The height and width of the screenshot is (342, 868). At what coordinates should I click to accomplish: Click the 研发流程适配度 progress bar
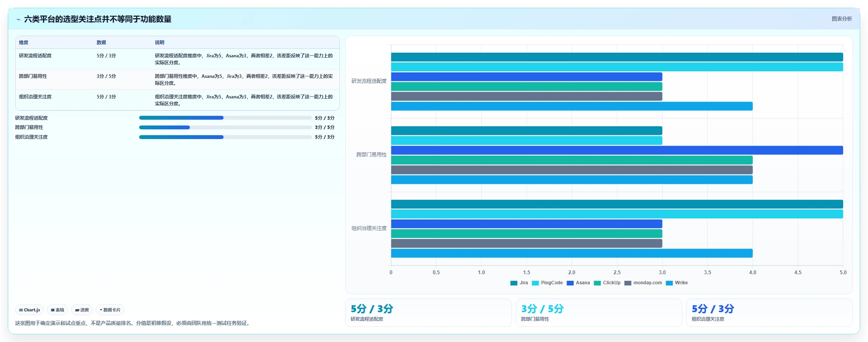[x=225, y=118]
